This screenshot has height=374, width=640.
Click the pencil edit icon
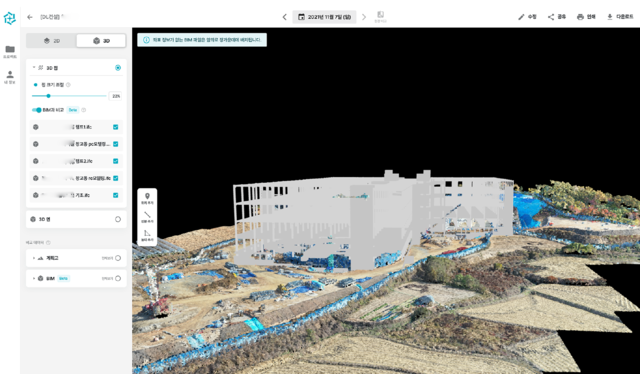pyautogui.click(x=521, y=17)
